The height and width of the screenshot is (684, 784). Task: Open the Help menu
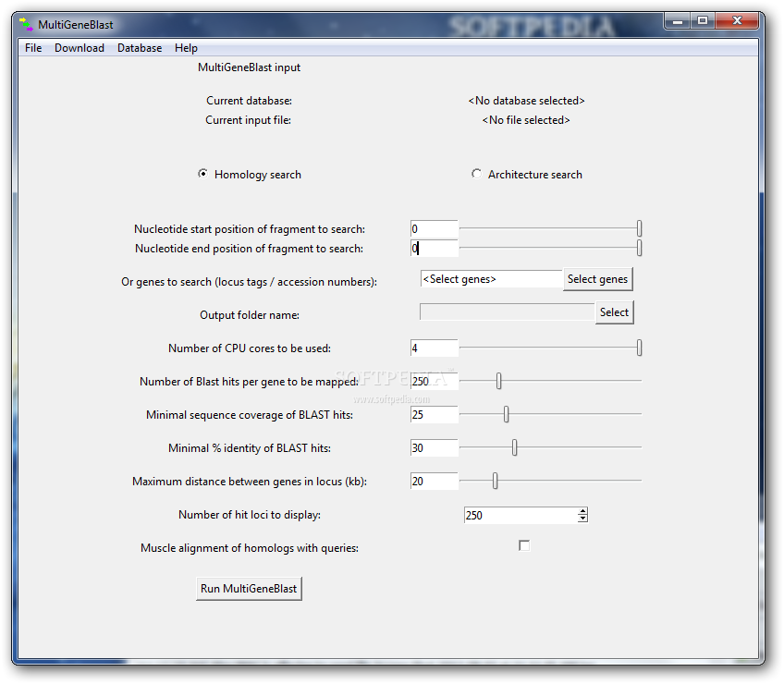click(x=186, y=48)
